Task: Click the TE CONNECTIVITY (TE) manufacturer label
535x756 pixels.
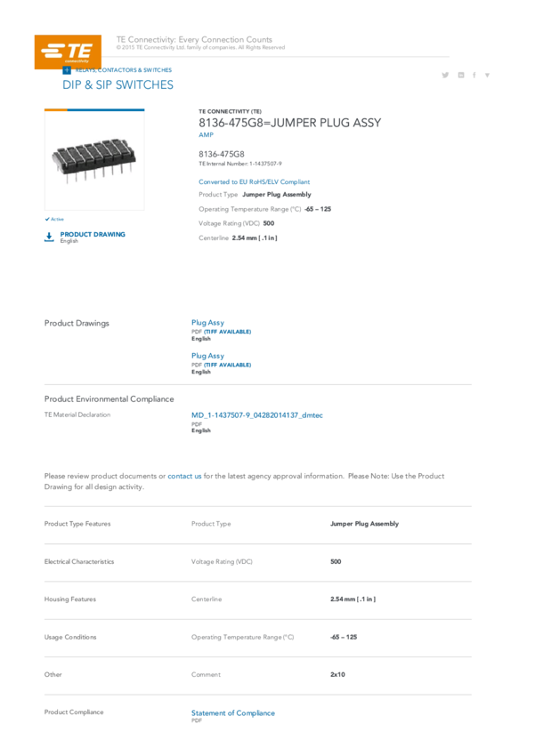Action: click(231, 111)
